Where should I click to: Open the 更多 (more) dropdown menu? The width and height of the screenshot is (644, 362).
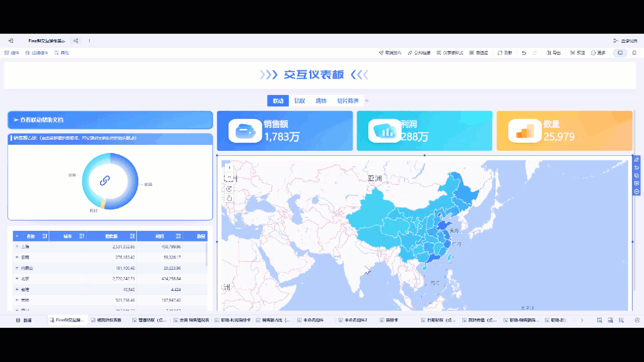point(599,52)
